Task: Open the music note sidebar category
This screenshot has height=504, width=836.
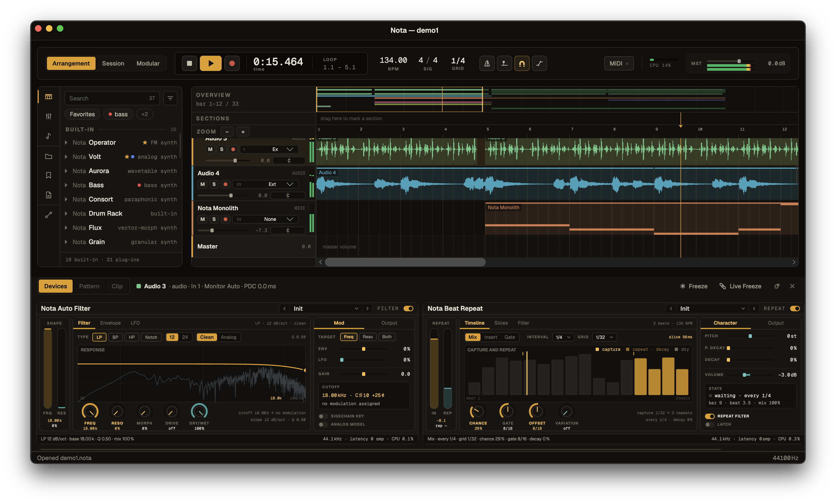Action: coord(49,136)
